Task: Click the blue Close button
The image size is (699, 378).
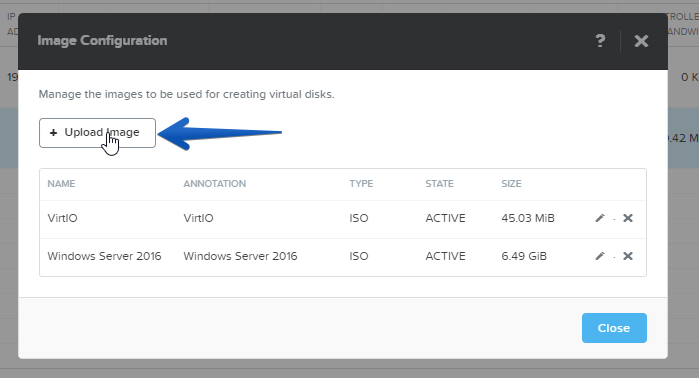Action: 614,328
